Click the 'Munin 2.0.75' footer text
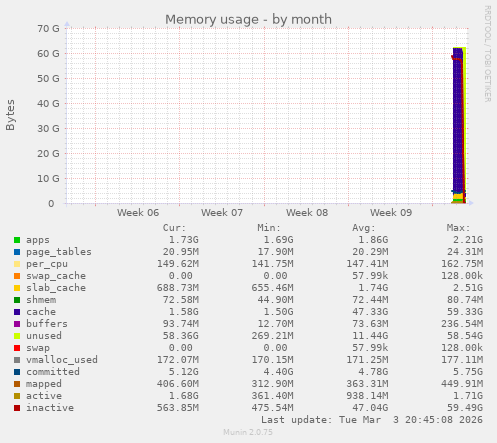The height and width of the screenshot is (443, 497). click(x=248, y=432)
